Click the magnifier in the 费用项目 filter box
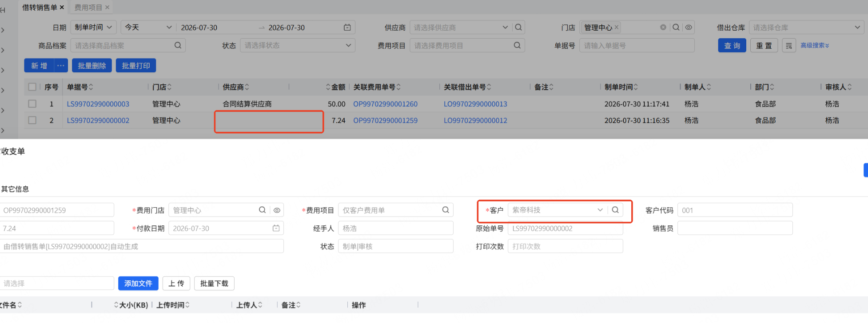This screenshot has height=323, width=868. (x=517, y=45)
